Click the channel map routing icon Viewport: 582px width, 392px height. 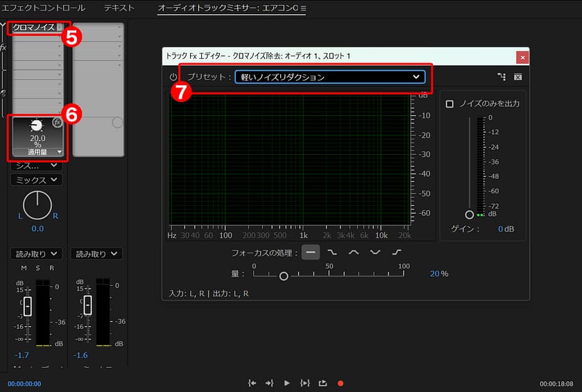click(x=502, y=77)
